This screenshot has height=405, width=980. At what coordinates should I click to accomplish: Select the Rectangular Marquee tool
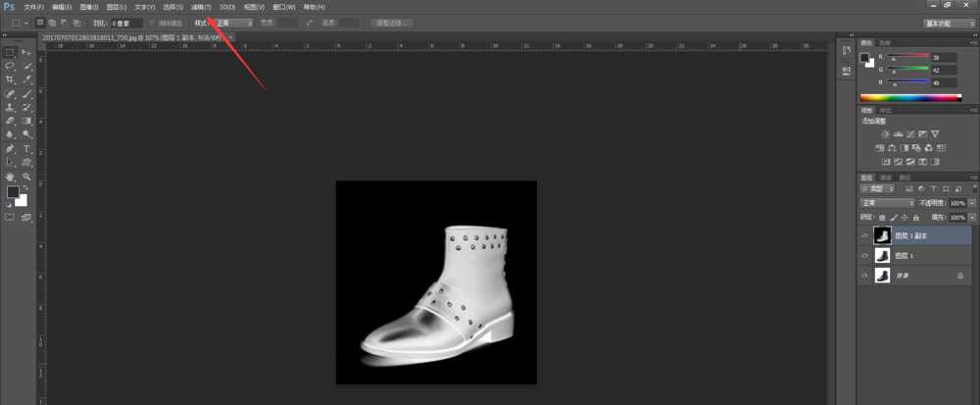[10, 51]
